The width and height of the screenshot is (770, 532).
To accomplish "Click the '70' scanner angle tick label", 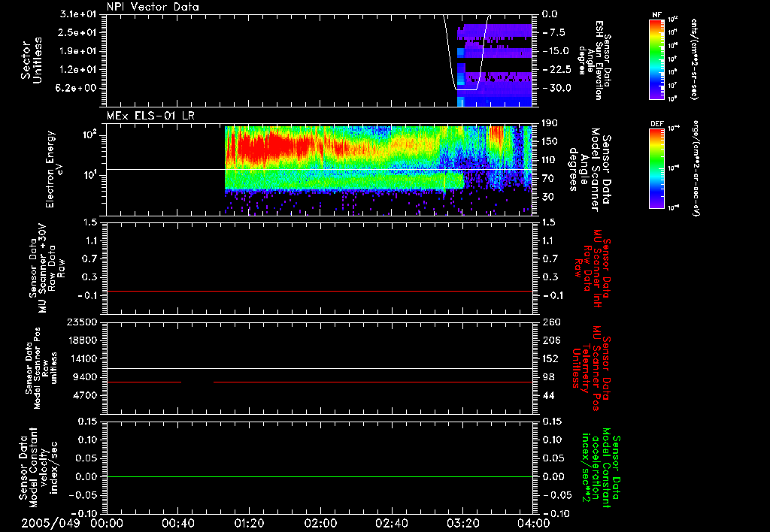I will coord(548,179).
